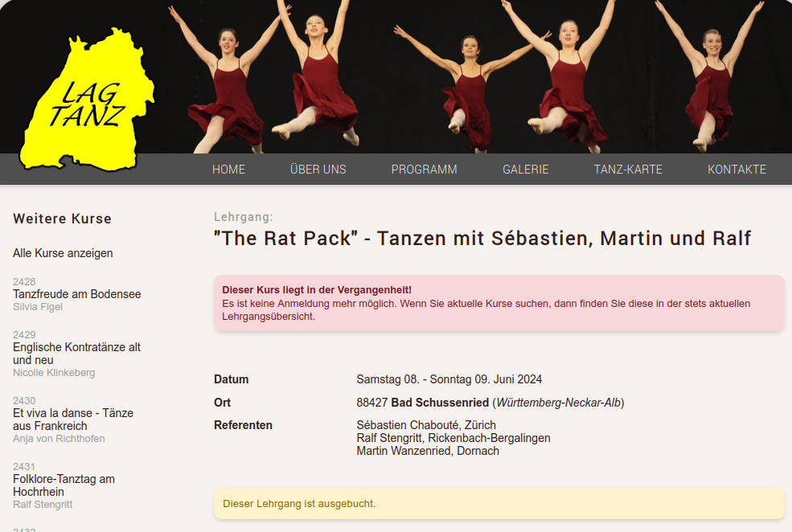The image size is (792, 532).
Task: Click the yellow ausgebucht notice
Action: (499, 504)
